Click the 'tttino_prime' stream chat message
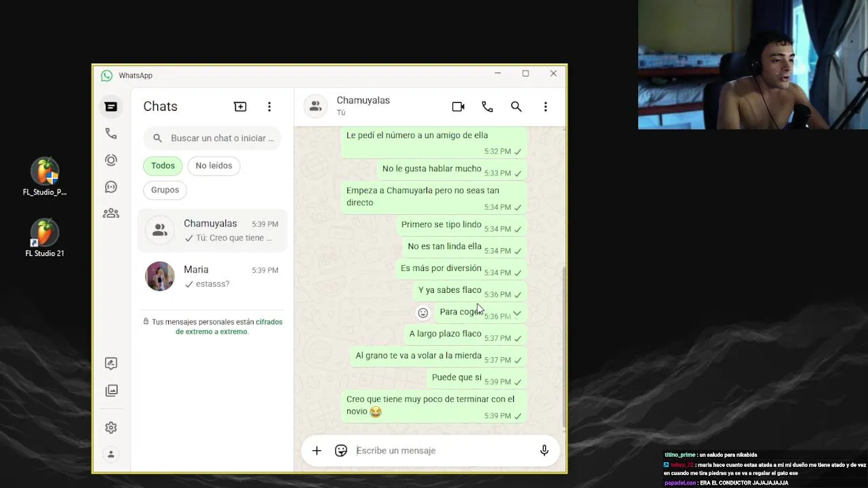This screenshot has height=488, width=868. coord(711,455)
